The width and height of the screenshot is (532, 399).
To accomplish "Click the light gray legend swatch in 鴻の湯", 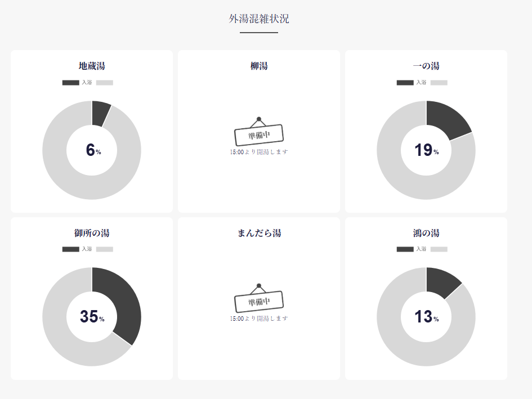I will 439,249.
